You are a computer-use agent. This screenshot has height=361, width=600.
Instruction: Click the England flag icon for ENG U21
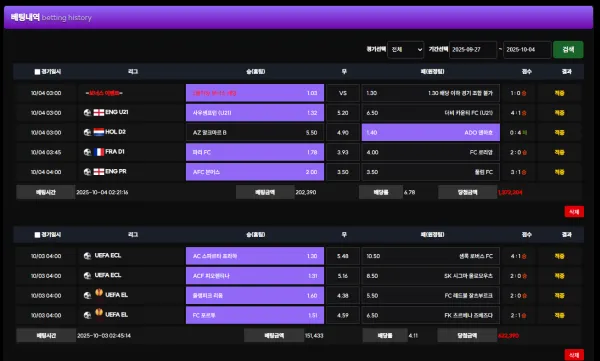(99, 113)
